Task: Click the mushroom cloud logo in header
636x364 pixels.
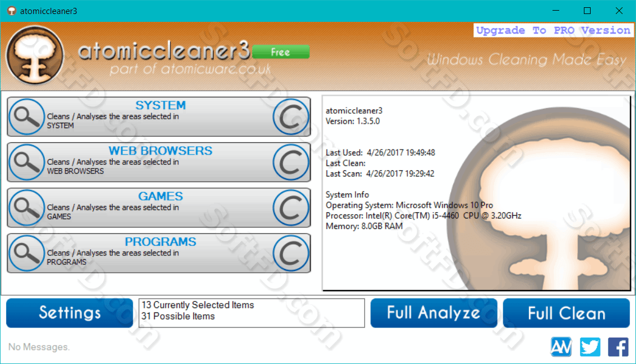Action: 35,55
